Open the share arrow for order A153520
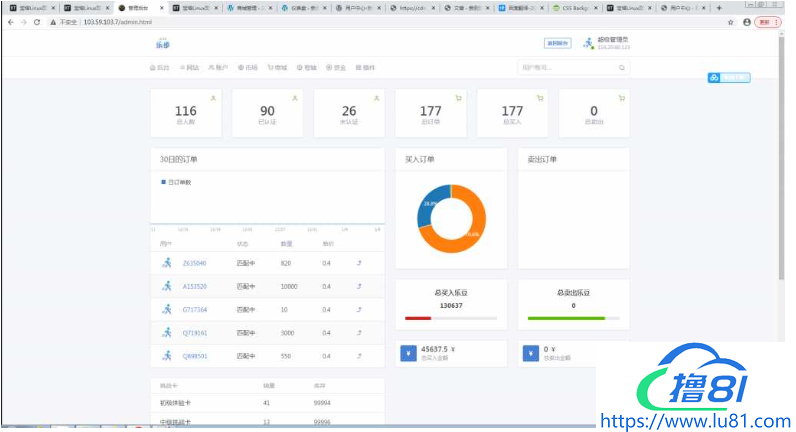Viewport: 796px width, 432px height. [x=359, y=286]
